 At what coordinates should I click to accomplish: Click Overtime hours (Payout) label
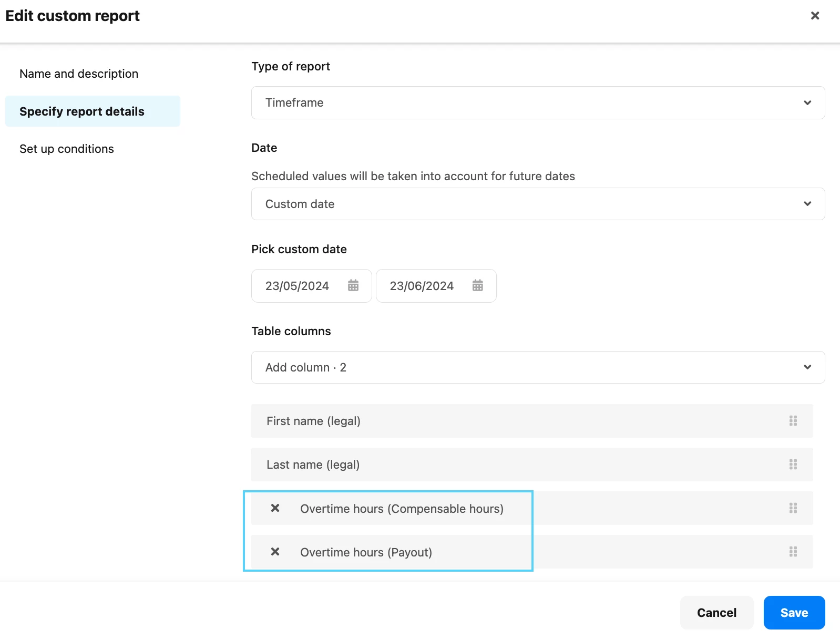tap(366, 552)
